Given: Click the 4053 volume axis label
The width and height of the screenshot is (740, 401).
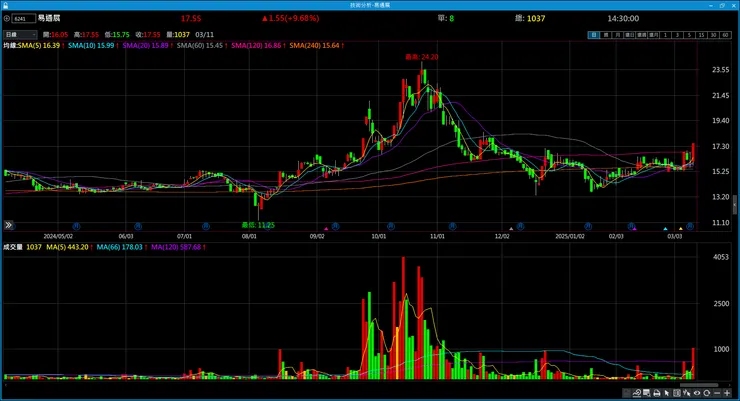Looking at the screenshot, I should pyautogui.click(x=721, y=257).
